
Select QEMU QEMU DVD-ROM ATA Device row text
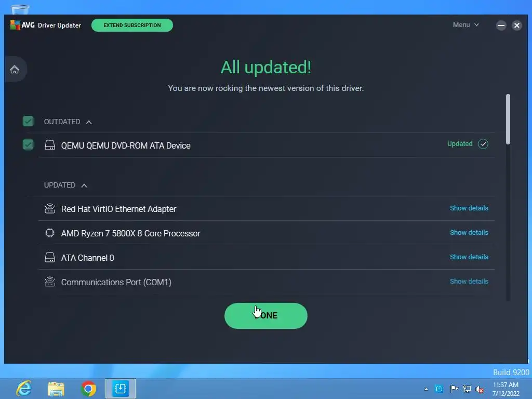126,145
